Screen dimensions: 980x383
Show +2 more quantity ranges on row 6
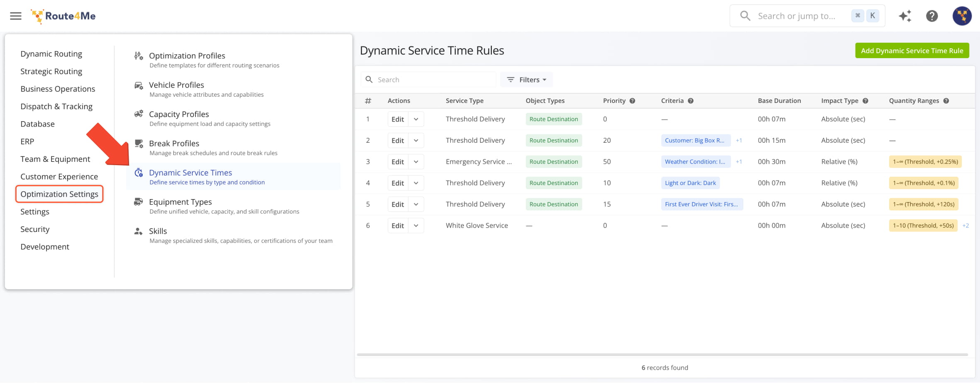coord(965,226)
